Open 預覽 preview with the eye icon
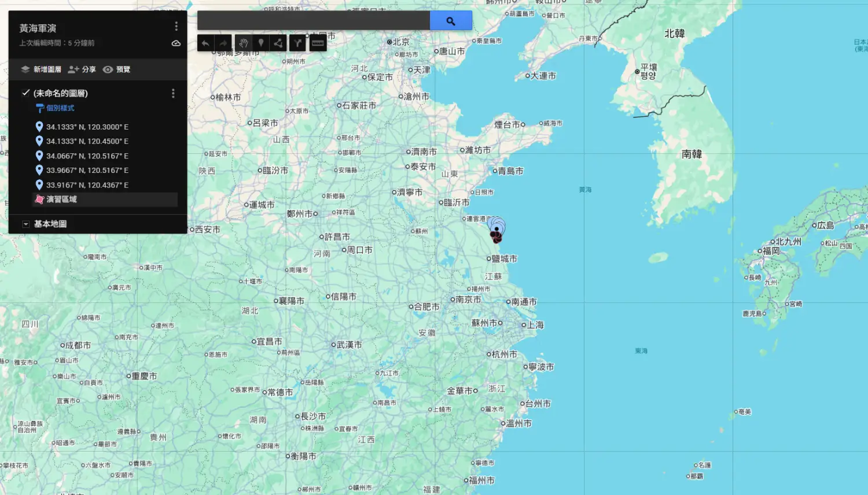The width and height of the screenshot is (868, 495). tap(116, 69)
